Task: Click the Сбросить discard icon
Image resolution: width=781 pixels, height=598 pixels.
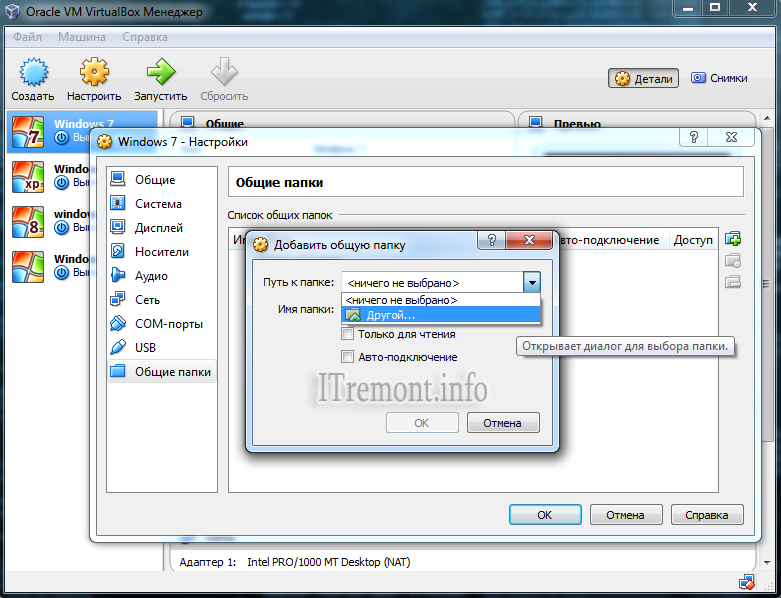Action: tap(224, 73)
